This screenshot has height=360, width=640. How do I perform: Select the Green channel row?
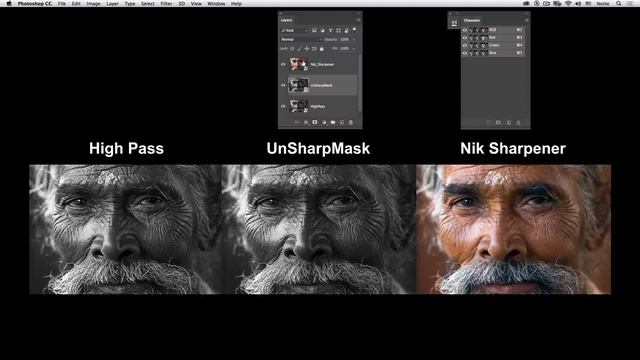[x=493, y=45]
